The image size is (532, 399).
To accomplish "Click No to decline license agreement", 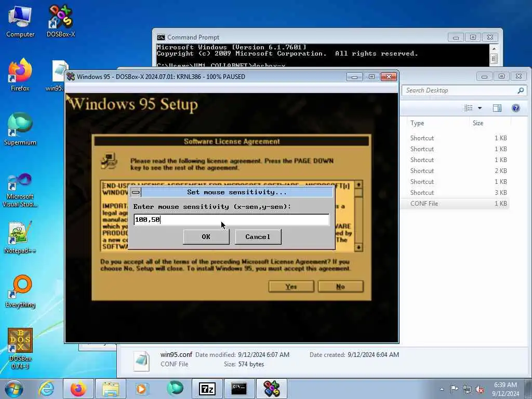I will tap(341, 287).
